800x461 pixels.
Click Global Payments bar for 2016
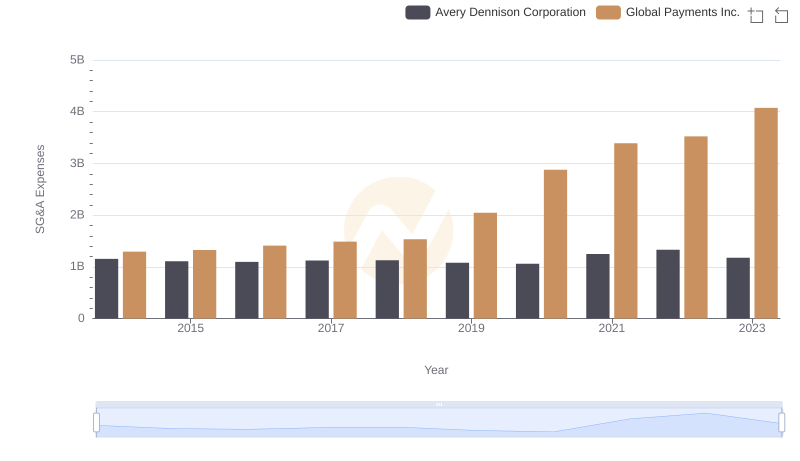click(x=275, y=282)
